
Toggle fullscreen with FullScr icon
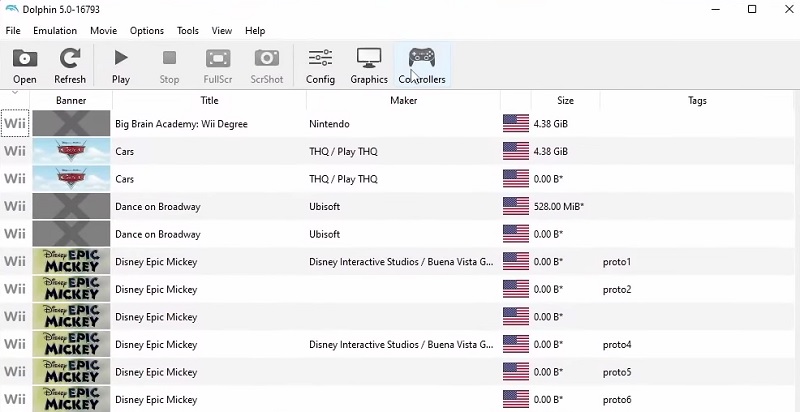218,66
